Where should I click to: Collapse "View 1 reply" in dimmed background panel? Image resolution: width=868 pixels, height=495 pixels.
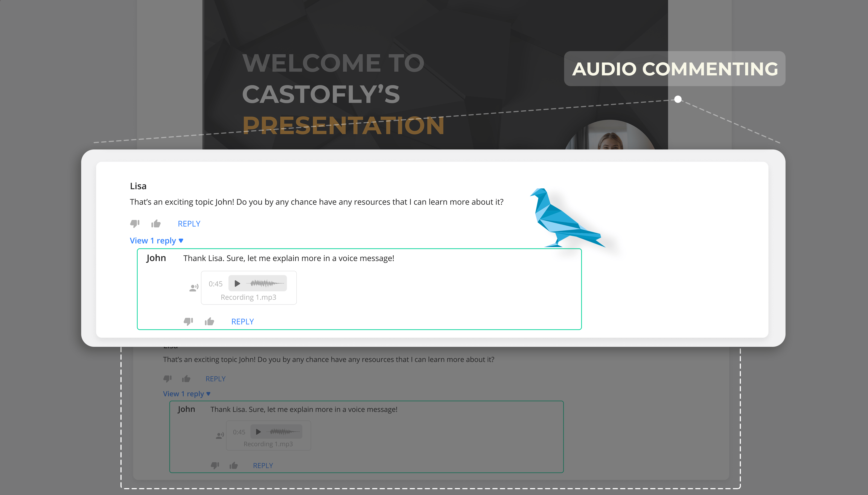(x=187, y=394)
